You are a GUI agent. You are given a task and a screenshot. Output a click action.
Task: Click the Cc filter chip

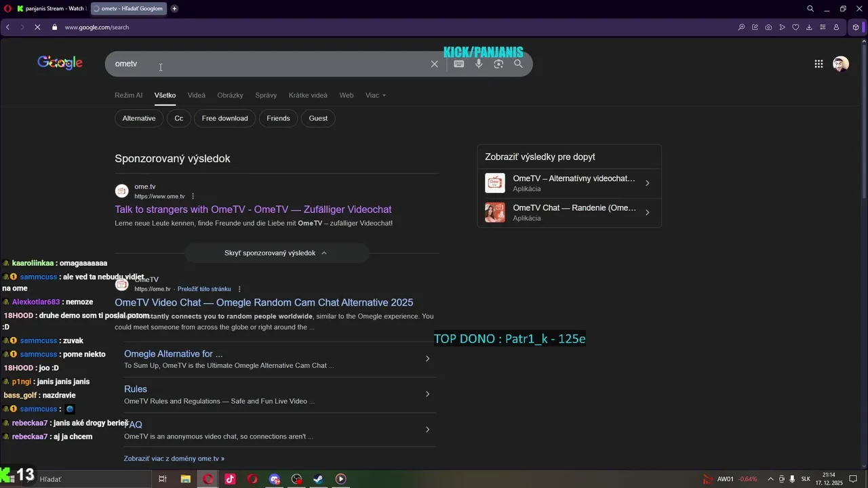tap(179, 118)
